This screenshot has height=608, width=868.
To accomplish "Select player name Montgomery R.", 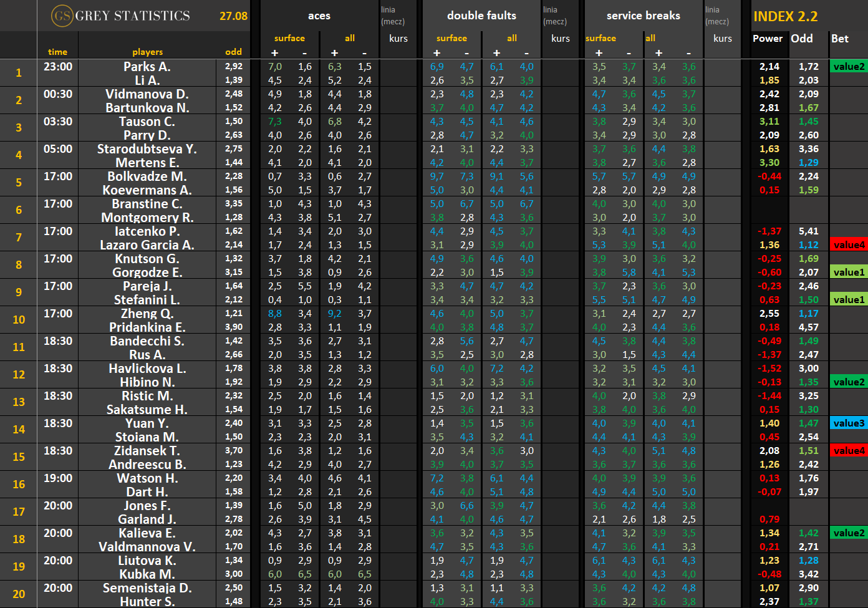I will click(x=147, y=218).
